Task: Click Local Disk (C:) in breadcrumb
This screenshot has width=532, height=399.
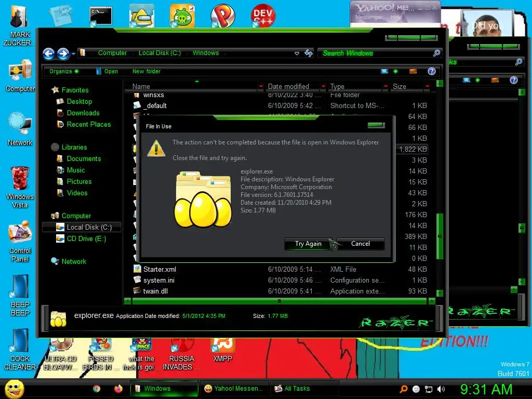Action: point(159,53)
